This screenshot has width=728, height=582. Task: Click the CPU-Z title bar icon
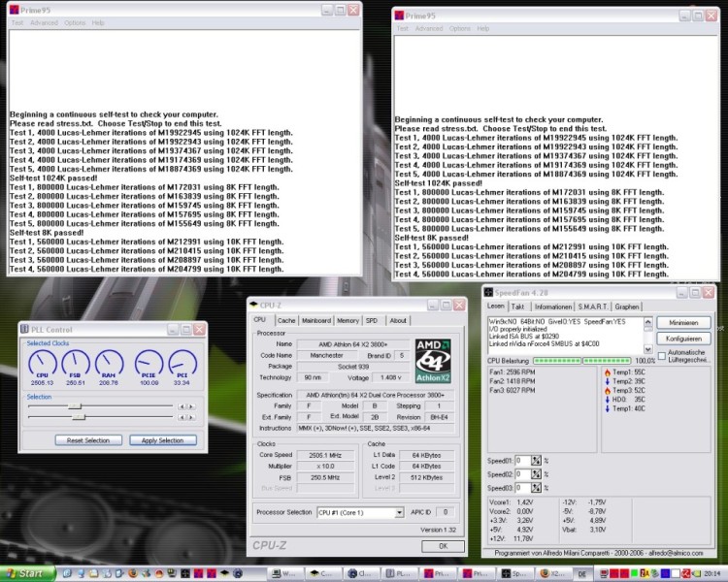coord(253,305)
